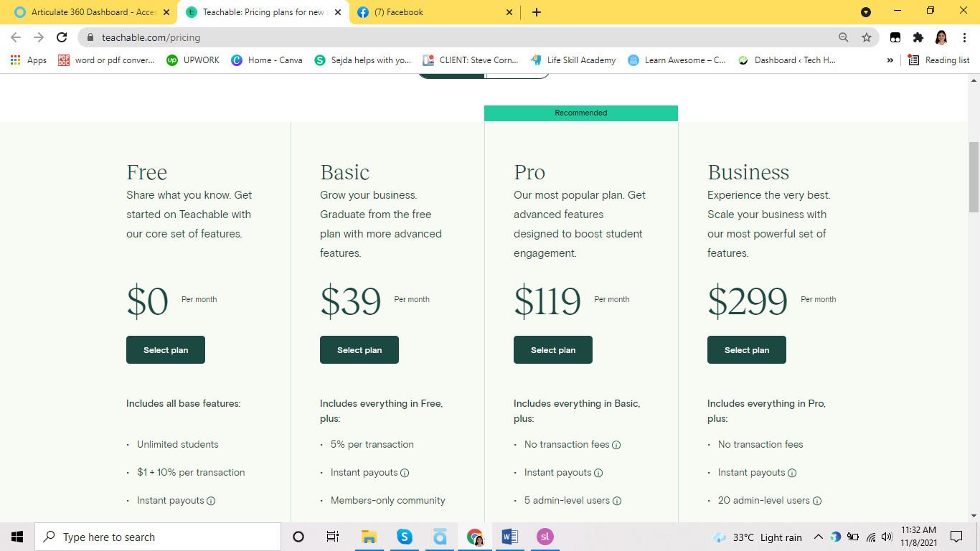Show info for 20 admin-level users
This screenshot has width=980, height=551.
[817, 501]
